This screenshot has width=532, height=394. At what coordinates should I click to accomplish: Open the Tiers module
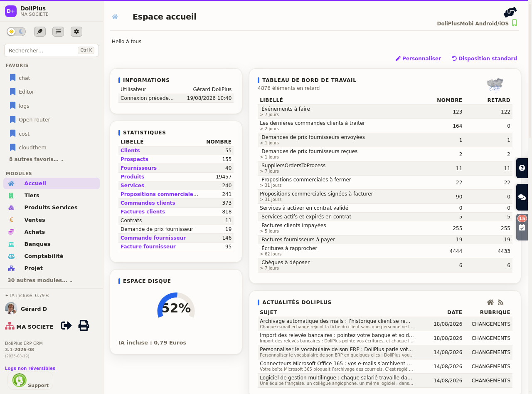click(x=52, y=196)
